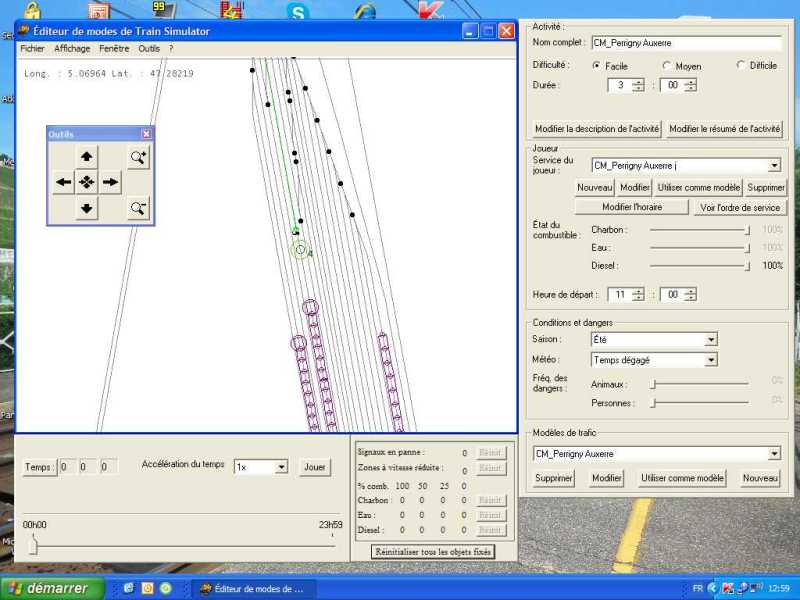Adjust the Charbon fuel slider
The height and width of the screenshot is (600, 800).
pos(747,230)
